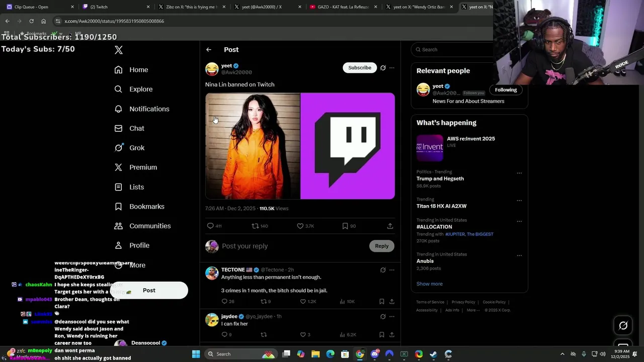Open Lists in X sidebar
The image size is (644, 362).
129,187
